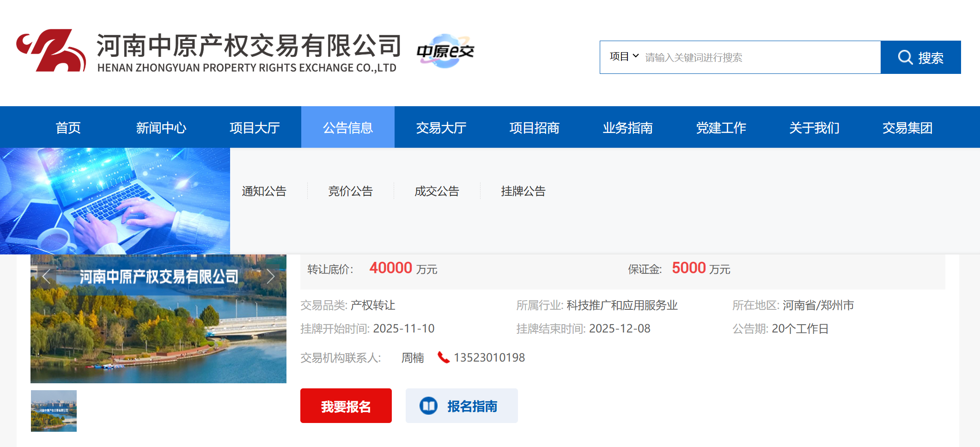Click the red 我要报名 button
The width and height of the screenshot is (980, 447).
346,406
